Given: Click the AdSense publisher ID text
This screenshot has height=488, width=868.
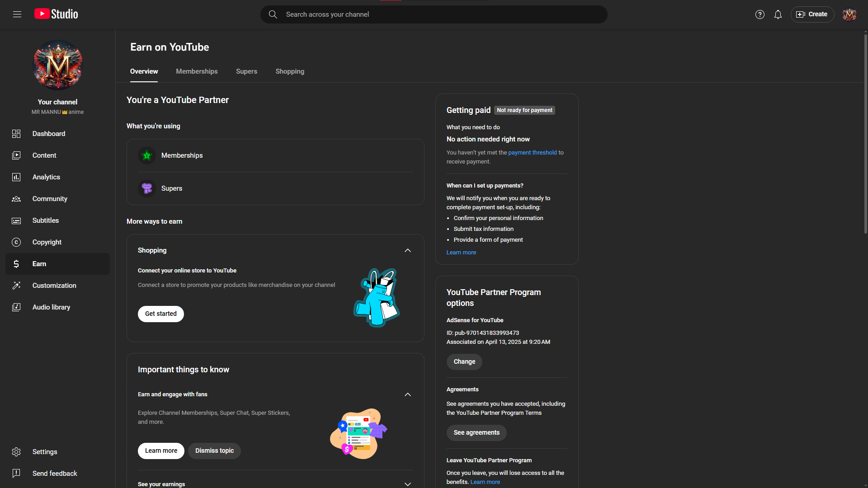Looking at the screenshot, I should click(483, 333).
